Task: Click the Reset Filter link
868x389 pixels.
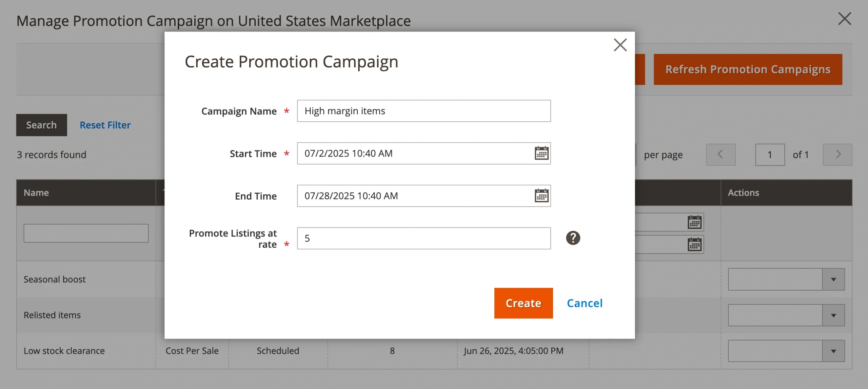Action: (105, 125)
